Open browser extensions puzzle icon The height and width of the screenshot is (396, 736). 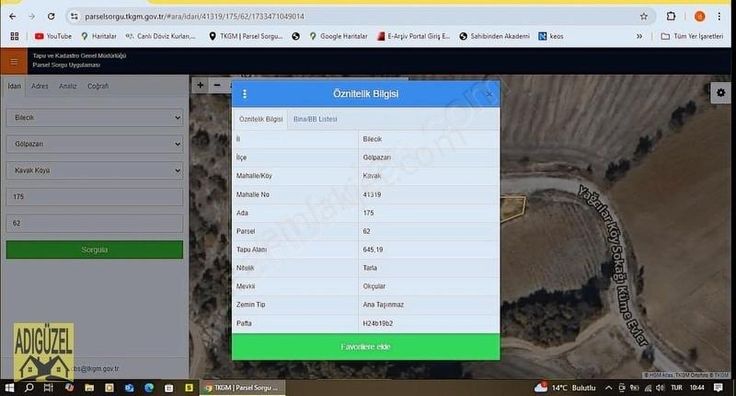(671, 16)
